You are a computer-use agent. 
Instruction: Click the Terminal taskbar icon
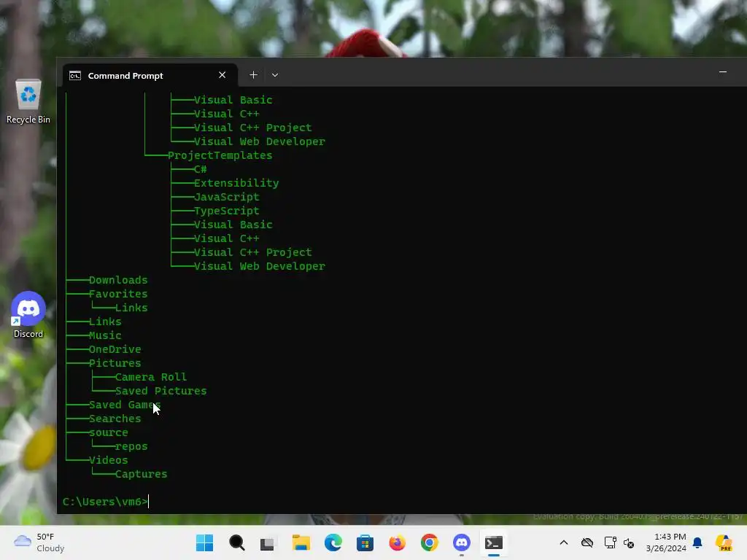click(x=494, y=542)
